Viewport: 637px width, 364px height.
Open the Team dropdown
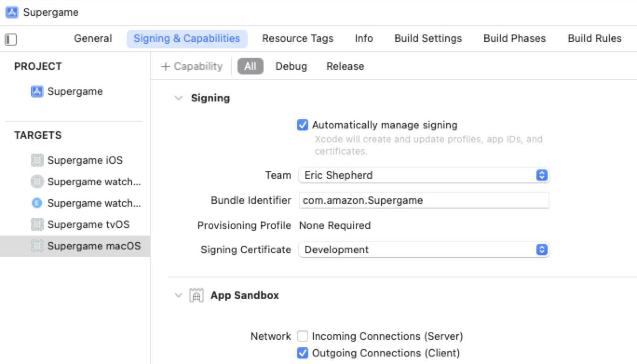541,175
